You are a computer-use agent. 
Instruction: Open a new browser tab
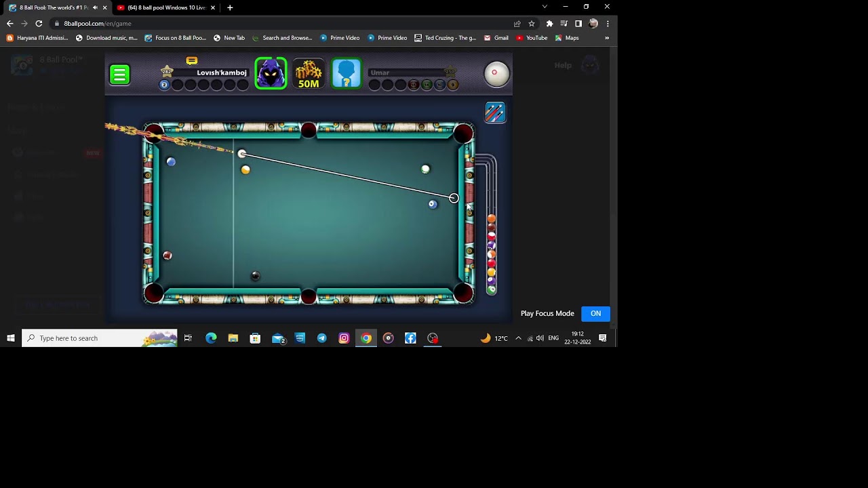tap(230, 7)
